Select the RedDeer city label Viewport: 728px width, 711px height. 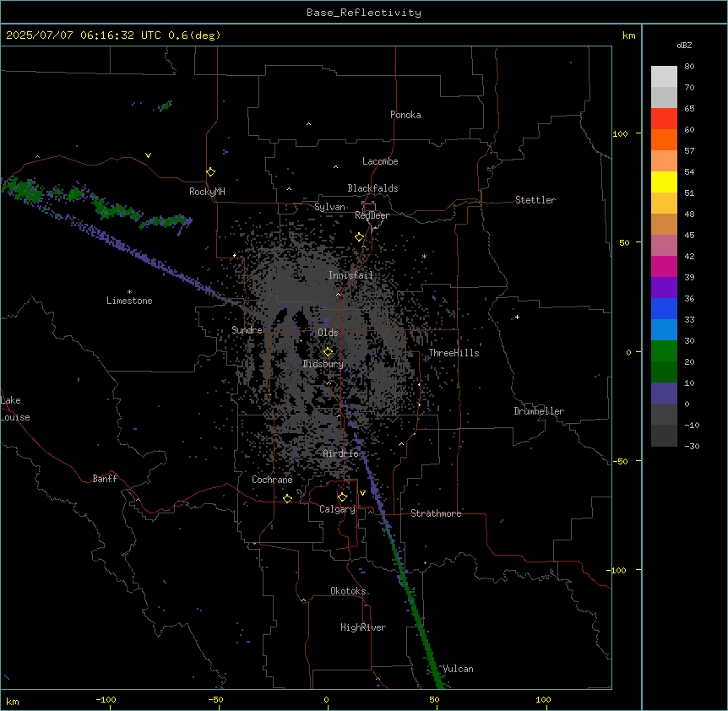[x=372, y=215]
